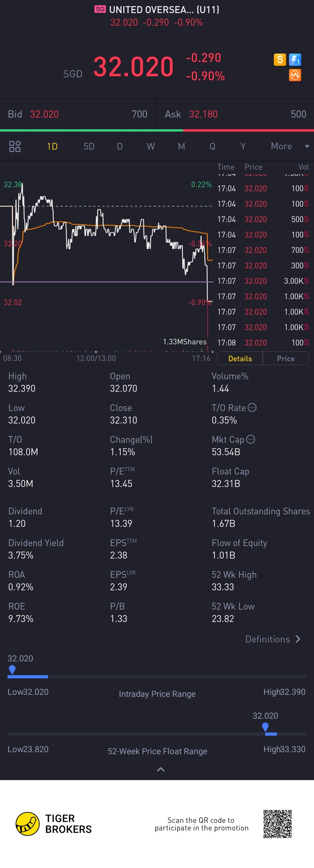
Task: Tap the T/O Rate info icon
Action: pyautogui.click(x=252, y=408)
